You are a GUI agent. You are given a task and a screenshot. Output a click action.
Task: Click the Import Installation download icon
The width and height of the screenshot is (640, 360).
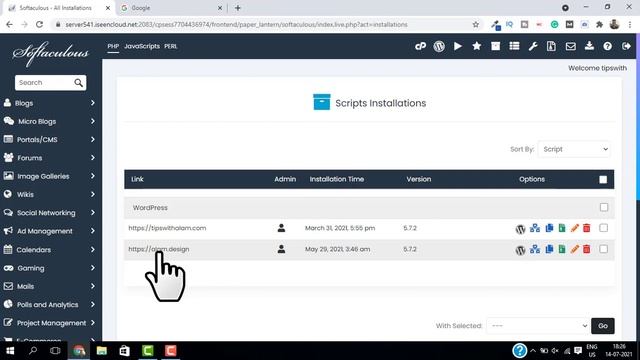click(589, 46)
